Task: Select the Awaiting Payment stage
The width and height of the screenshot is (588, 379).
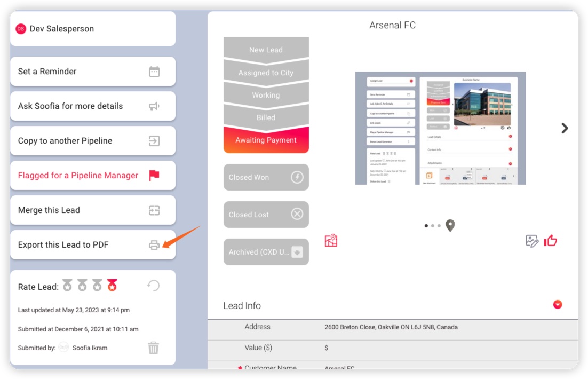Action: (266, 140)
